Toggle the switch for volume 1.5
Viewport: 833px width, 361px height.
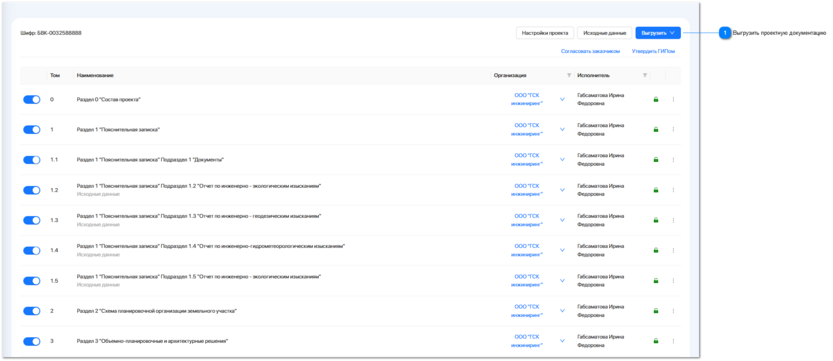pyautogui.click(x=32, y=281)
